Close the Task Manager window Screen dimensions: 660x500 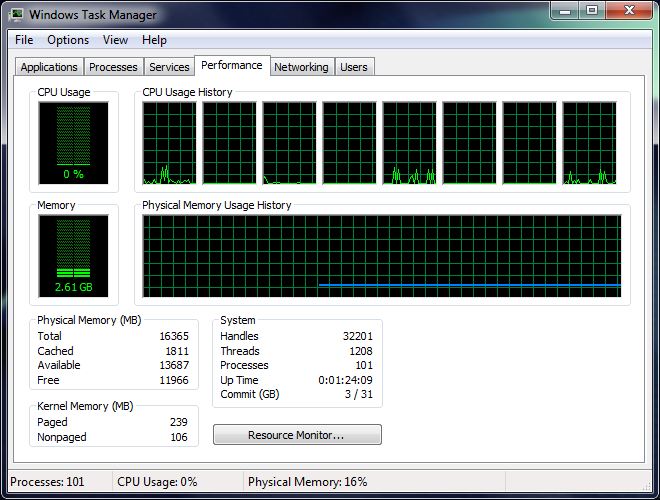[x=629, y=11]
